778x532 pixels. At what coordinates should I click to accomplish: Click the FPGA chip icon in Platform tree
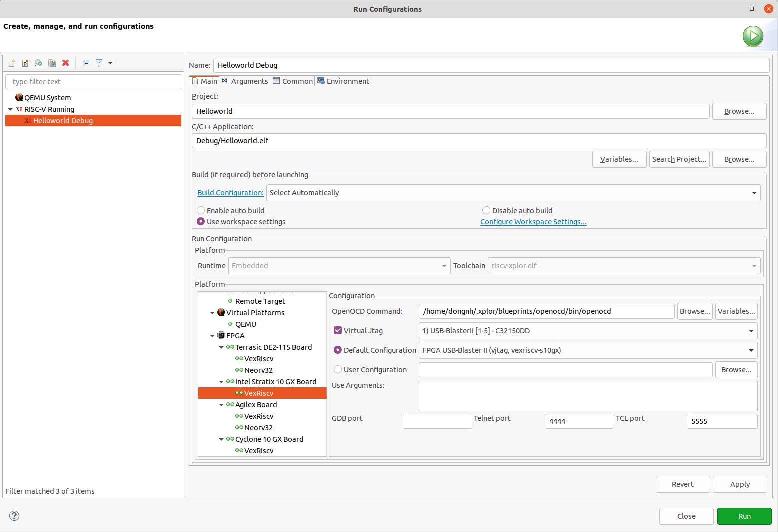(x=221, y=335)
